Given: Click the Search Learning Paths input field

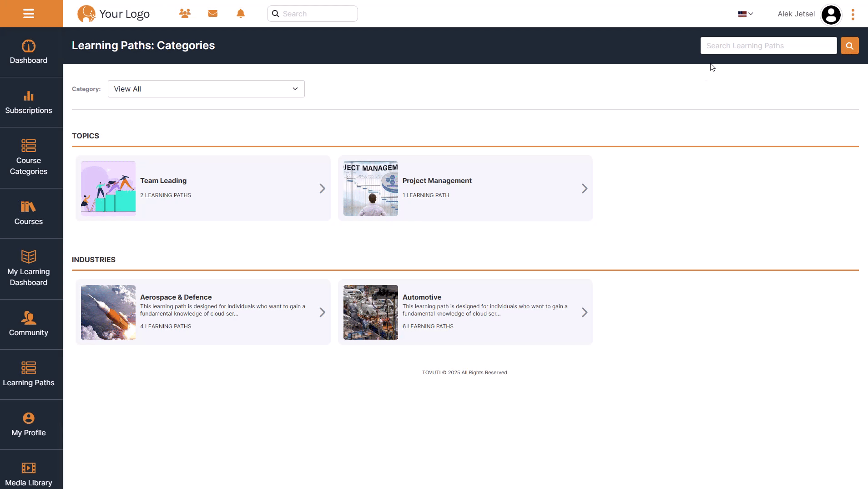Looking at the screenshot, I should [x=768, y=46].
